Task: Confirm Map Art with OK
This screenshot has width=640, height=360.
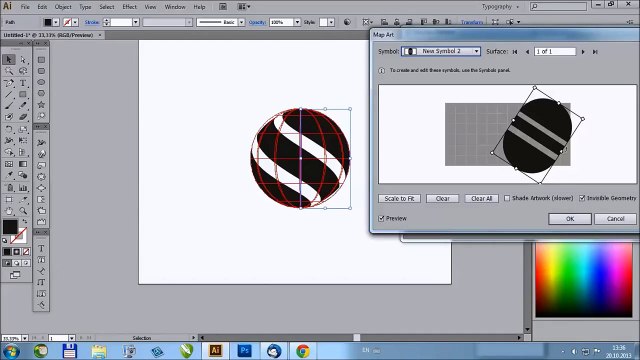Action: pyautogui.click(x=570, y=219)
